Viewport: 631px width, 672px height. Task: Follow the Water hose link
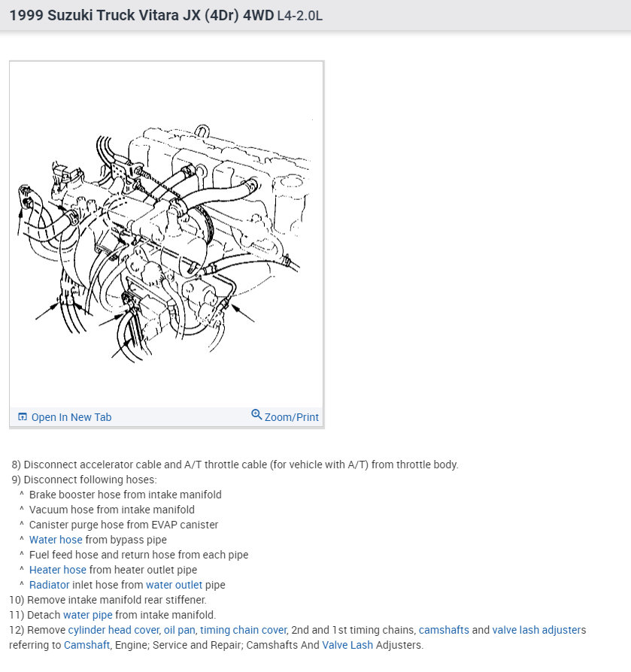point(56,540)
